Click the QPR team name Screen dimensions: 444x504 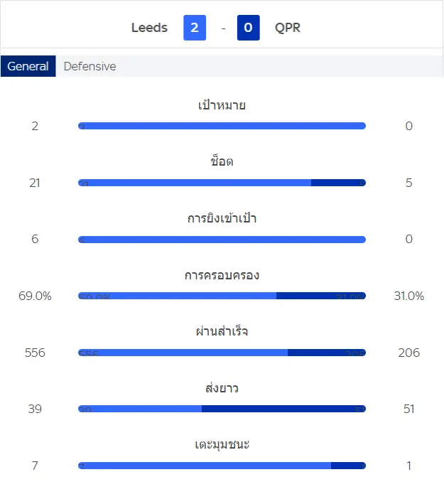coord(288,28)
